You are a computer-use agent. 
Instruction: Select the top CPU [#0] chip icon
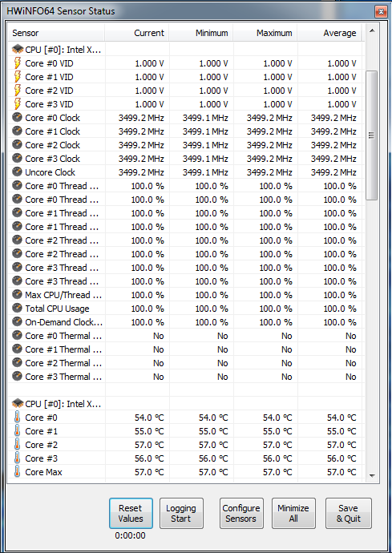(x=18, y=50)
